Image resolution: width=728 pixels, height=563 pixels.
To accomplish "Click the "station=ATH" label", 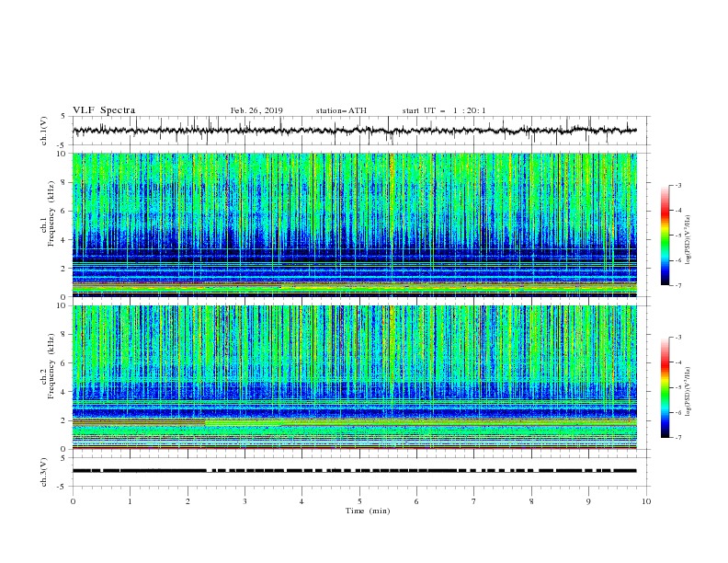I will click(341, 110).
